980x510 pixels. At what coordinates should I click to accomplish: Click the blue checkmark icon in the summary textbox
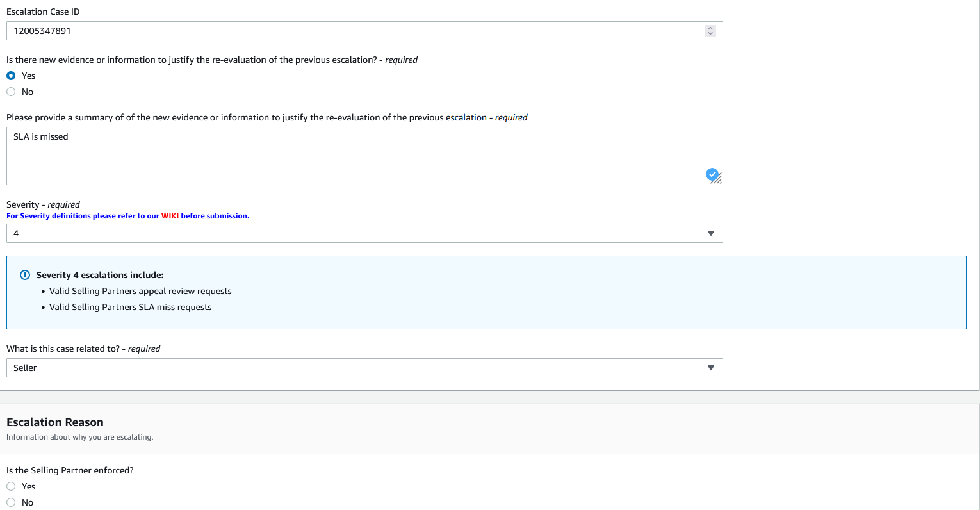coord(712,174)
